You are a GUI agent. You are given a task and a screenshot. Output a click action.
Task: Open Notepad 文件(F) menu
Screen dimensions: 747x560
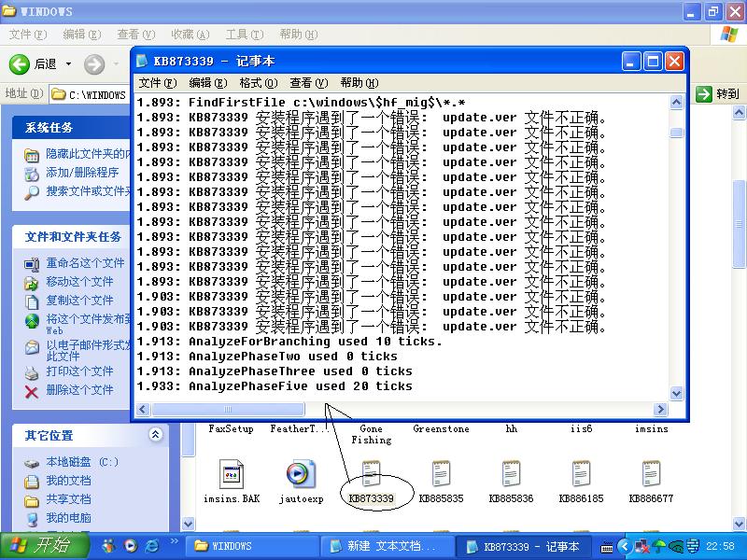click(x=157, y=83)
